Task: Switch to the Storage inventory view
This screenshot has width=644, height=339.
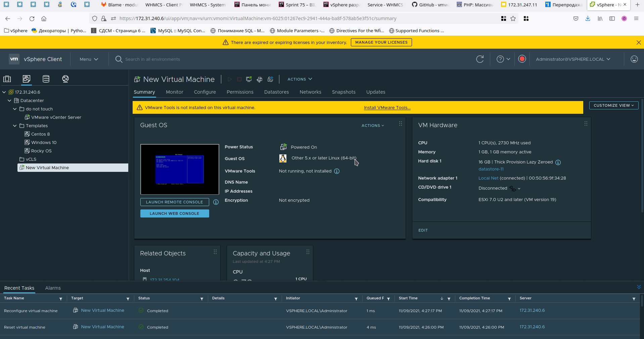Action: [x=46, y=79]
